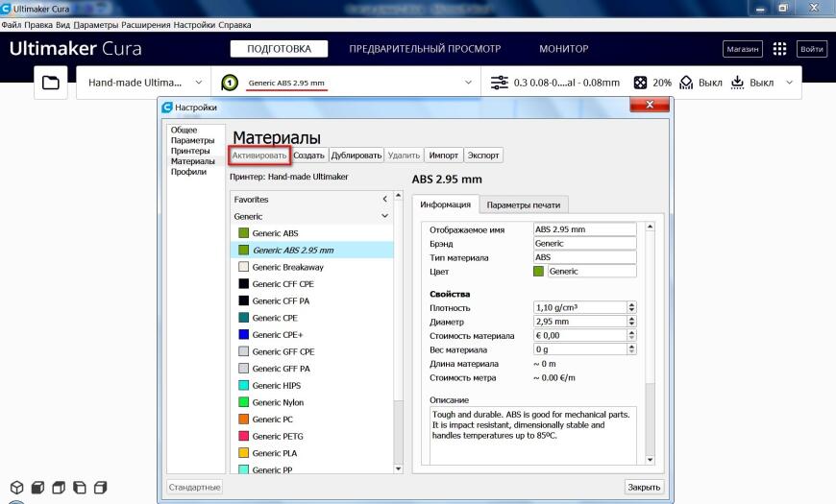Open the Параметры menu
Screen dimensions: 836x504
(x=95, y=25)
